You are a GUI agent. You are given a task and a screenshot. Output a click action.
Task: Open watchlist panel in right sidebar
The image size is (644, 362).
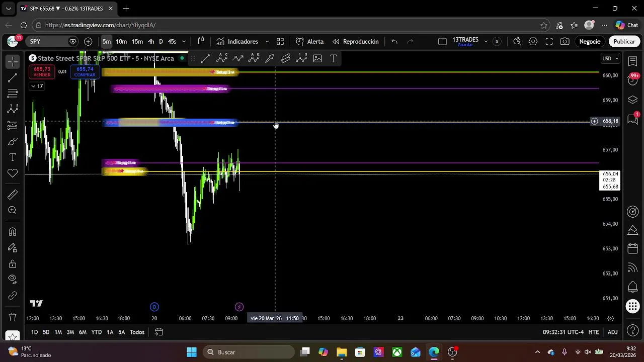pos(633,61)
